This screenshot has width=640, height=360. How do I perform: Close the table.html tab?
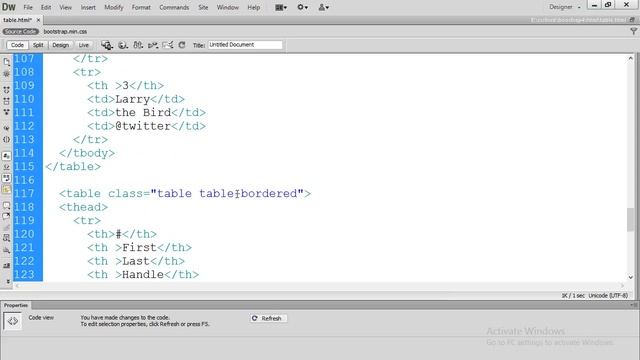(38, 20)
